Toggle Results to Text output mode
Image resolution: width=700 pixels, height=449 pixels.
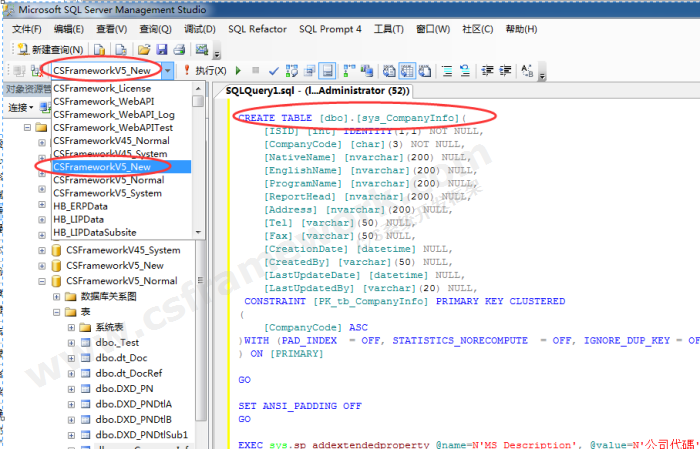(390, 71)
